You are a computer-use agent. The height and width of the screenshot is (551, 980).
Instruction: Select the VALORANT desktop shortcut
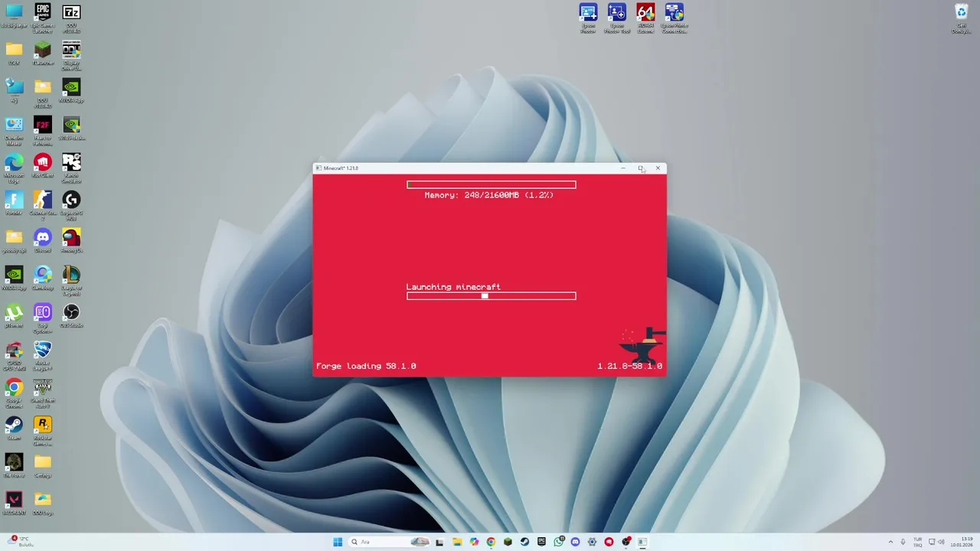[x=14, y=503]
